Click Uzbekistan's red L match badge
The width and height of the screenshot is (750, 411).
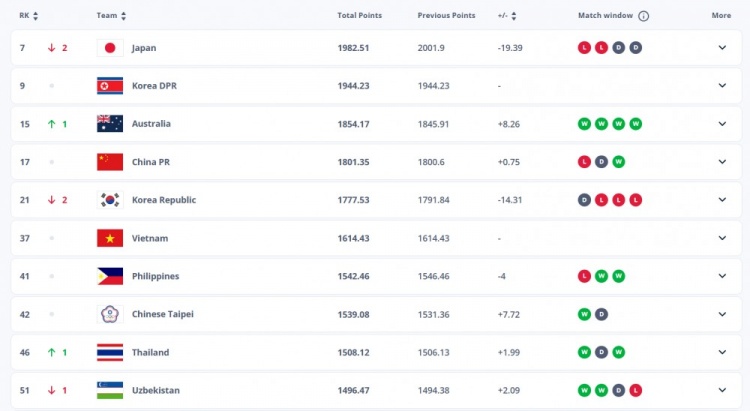(x=635, y=390)
